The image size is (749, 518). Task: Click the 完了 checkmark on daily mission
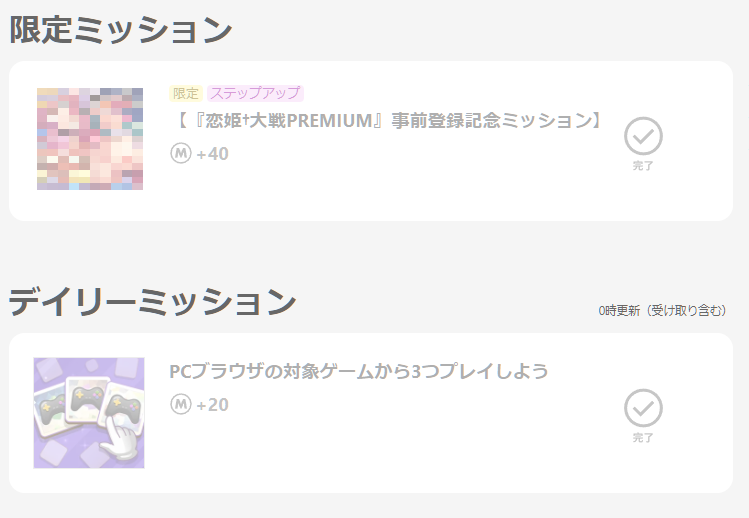click(x=643, y=408)
